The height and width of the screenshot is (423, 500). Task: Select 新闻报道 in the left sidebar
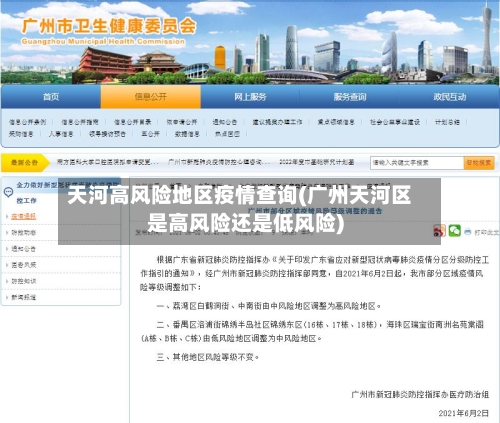[23, 297]
